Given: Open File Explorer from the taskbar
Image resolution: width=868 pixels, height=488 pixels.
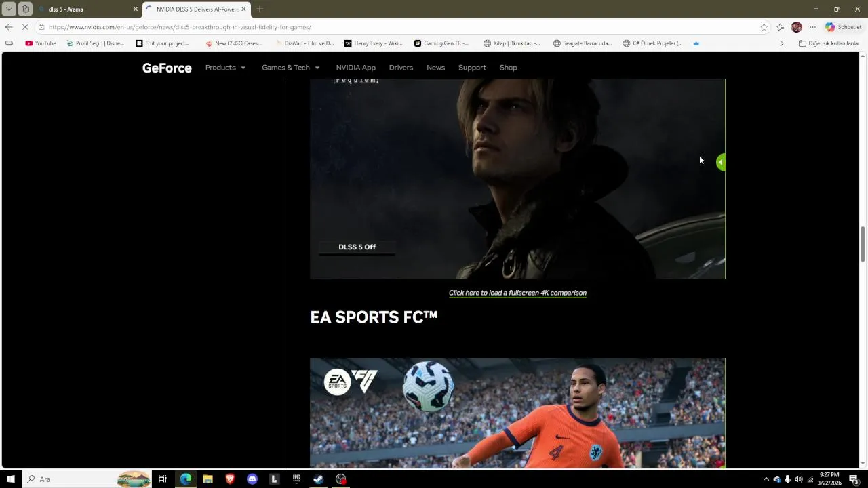Looking at the screenshot, I should tap(208, 479).
